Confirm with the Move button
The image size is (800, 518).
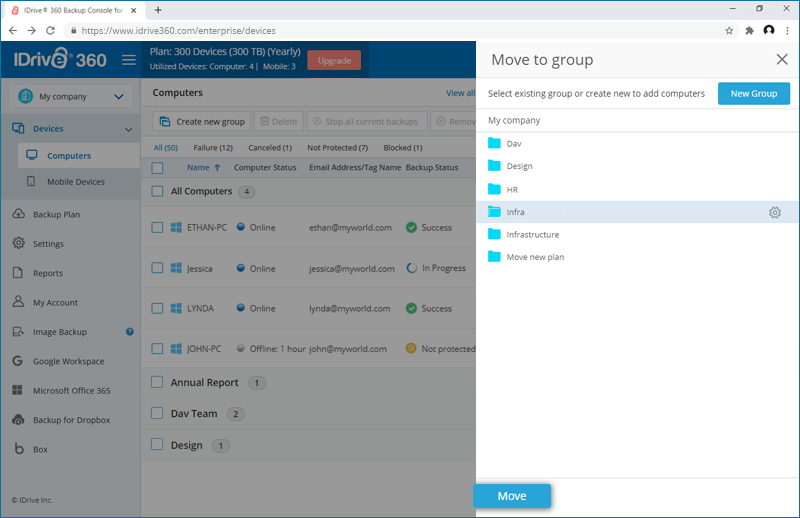coord(512,496)
